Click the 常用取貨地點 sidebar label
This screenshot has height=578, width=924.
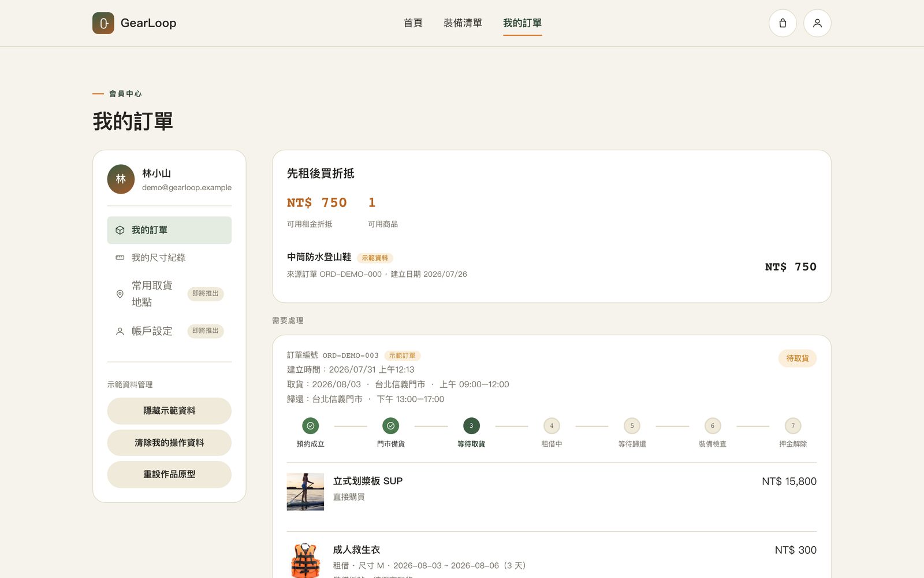pyautogui.click(x=152, y=294)
